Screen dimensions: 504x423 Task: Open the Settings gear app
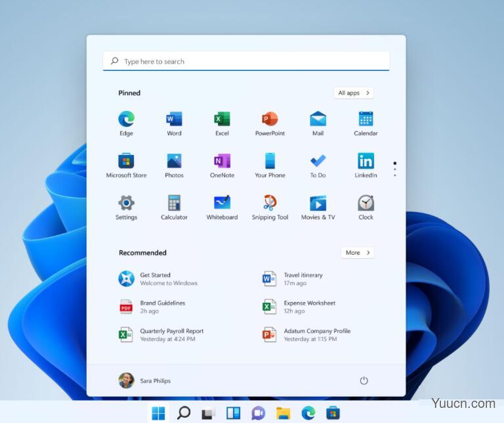coord(126,208)
